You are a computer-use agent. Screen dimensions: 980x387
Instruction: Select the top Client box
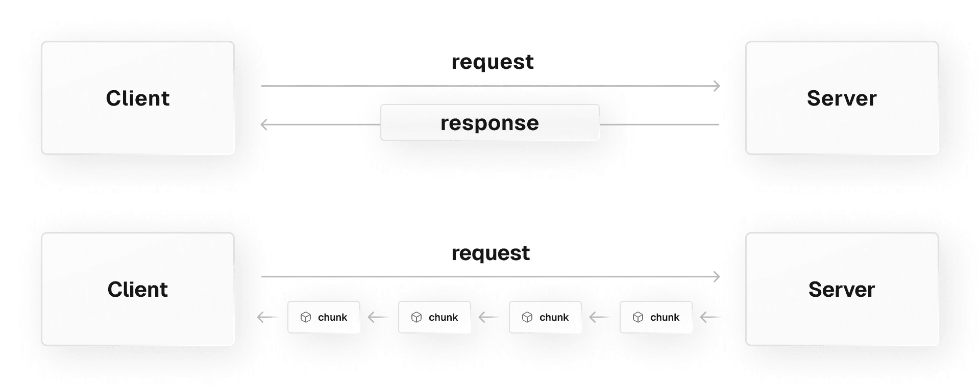coord(138,98)
